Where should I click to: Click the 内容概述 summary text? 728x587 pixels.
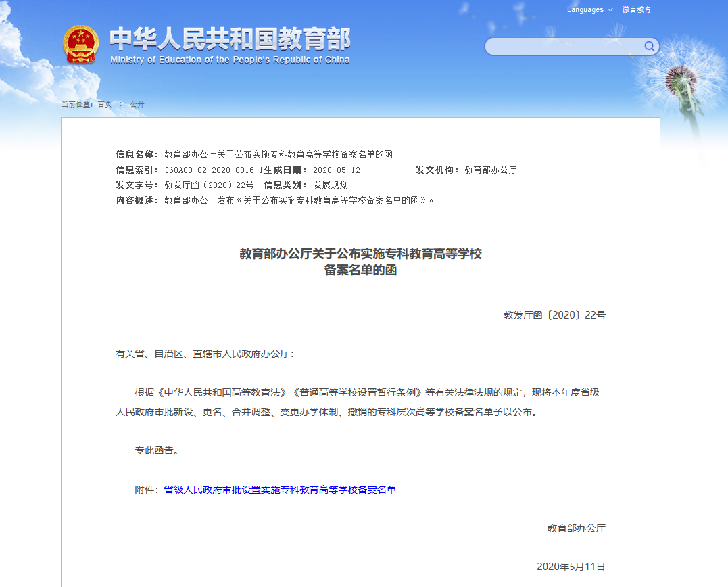coord(299,200)
